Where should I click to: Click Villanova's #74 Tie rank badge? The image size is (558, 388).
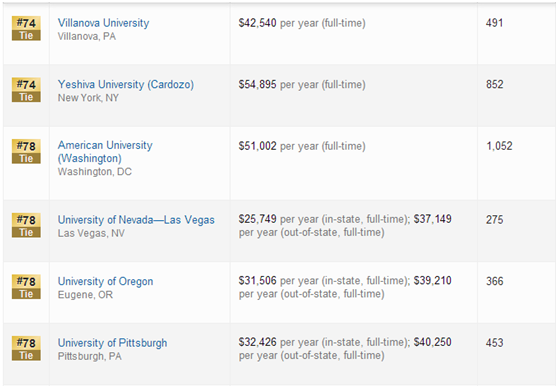26,28
